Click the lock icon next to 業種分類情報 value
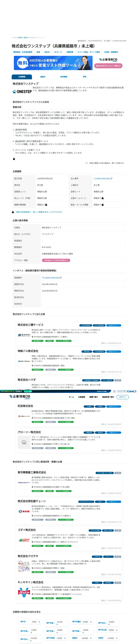Image resolution: width=138 pixels, height=644 pixels. pyautogui.click(x=46, y=204)
